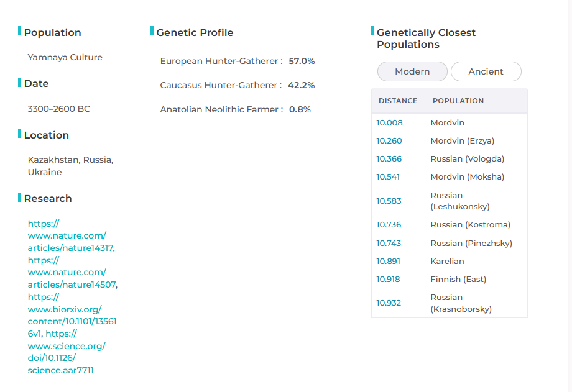Click the Russian (Pinezhsky) entry

point(471,244)
